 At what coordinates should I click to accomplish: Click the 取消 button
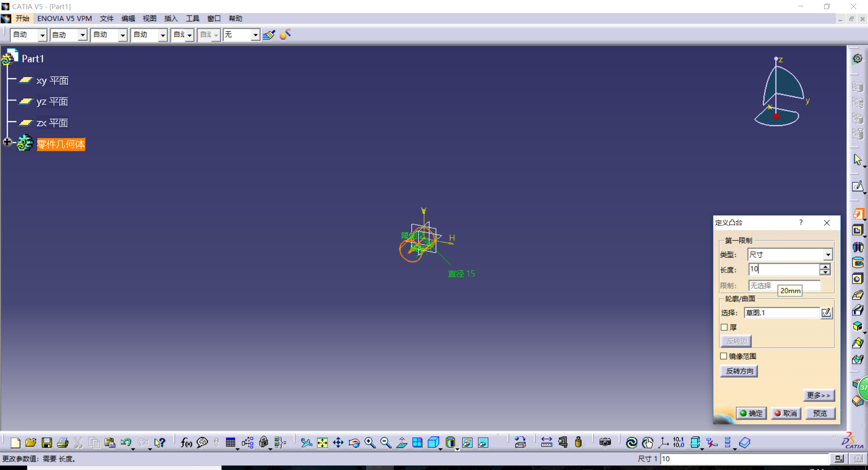786,413
